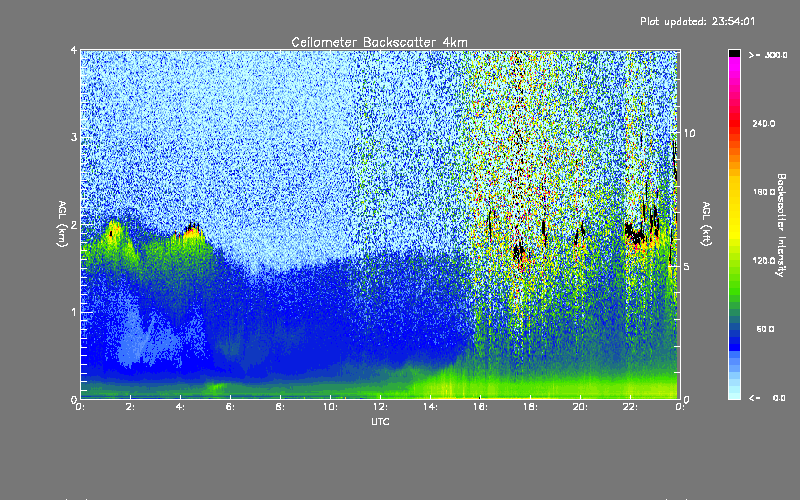Click the '1' km tick on the left axis
Screen dimensions: 800x500
(x=74, y=312)
